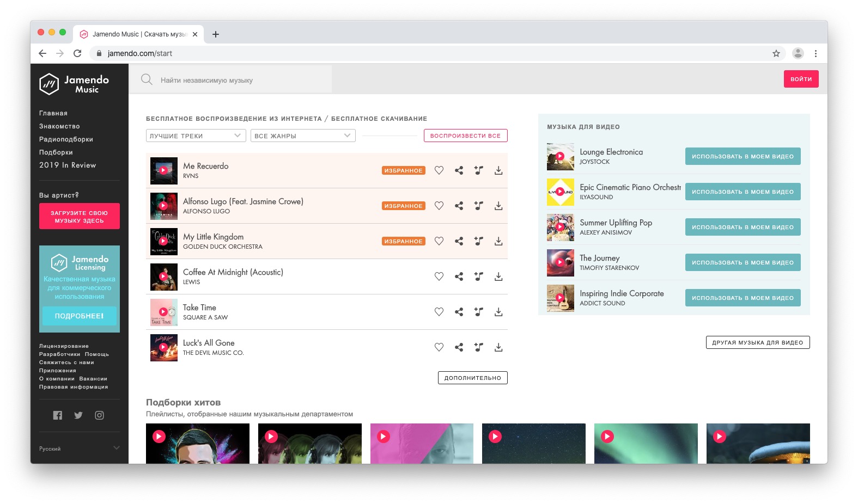858x504 pixels.
Task: Click the Jamendo Music logo
Action: point(74,84)
